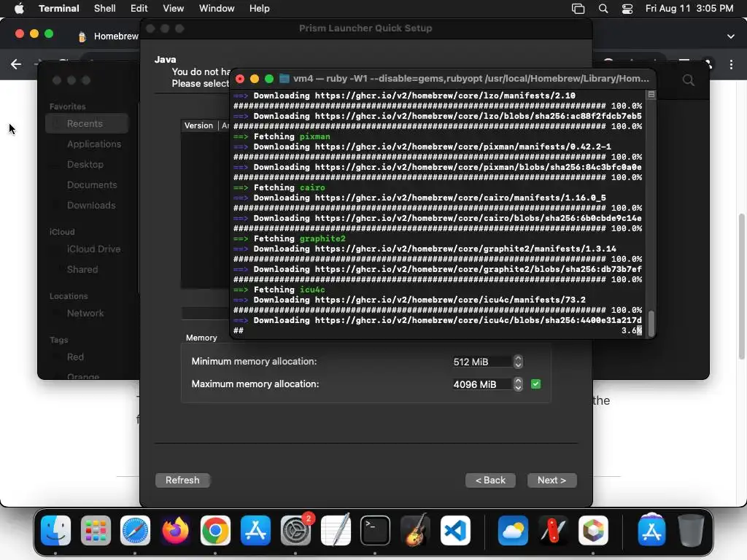Open the cloud weather app in the dock
The width and height of the screenshot is (747, 560).
click(513, 530)
